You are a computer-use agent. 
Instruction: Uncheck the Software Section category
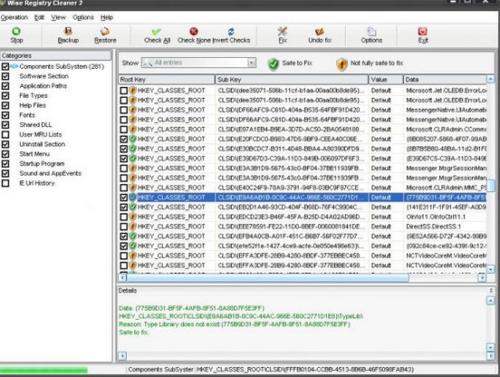[x=5, y=76]
